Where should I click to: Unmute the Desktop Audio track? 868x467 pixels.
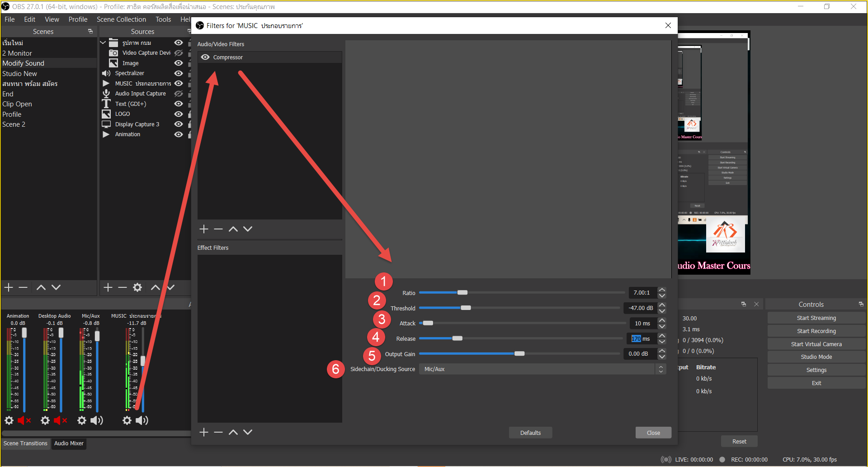click(60, 420)
